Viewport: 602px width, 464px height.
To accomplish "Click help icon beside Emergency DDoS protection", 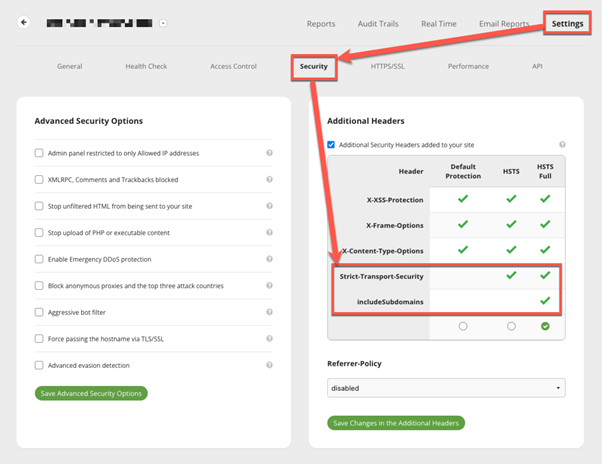I will (x=270, y=259).
